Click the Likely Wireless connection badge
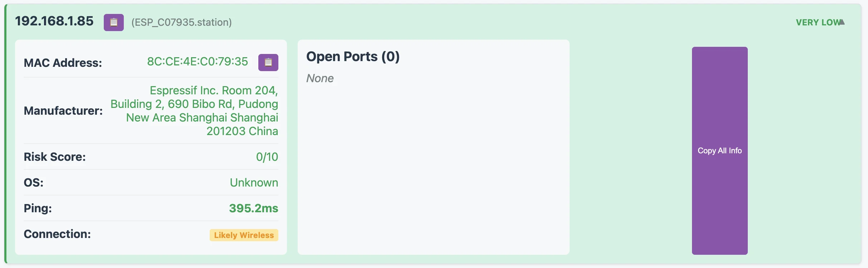 pos(244,235)
